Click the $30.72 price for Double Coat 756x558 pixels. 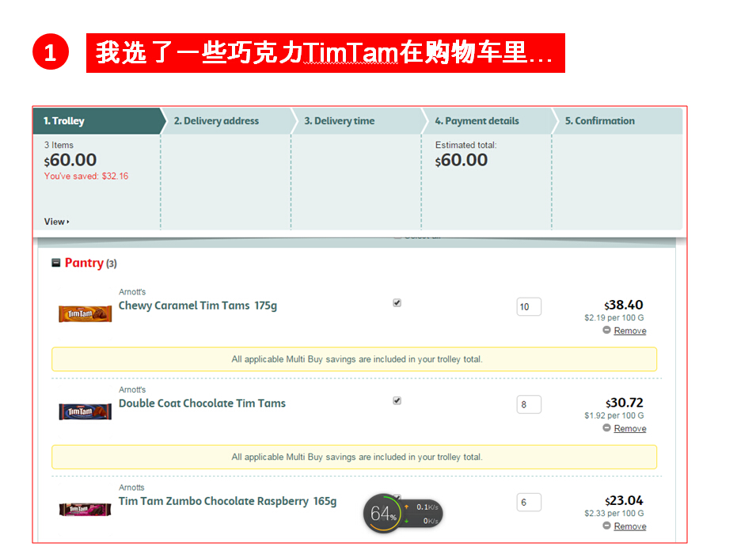(x=625, y=403)
